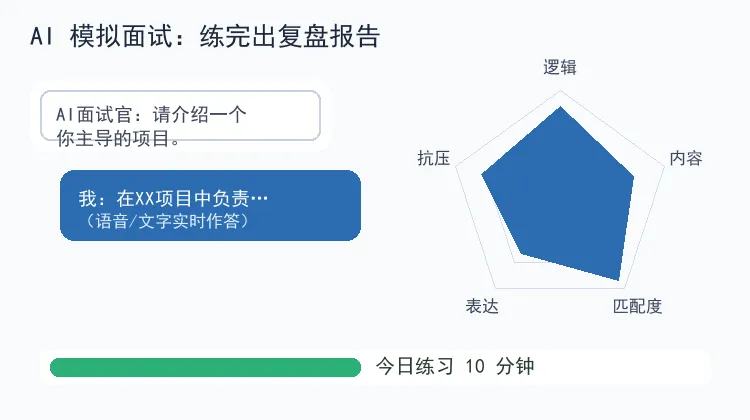Select the 逻辑 radar chart label
Image resolution: width=750 pixels, height=420 pixels.
point(560,67)
